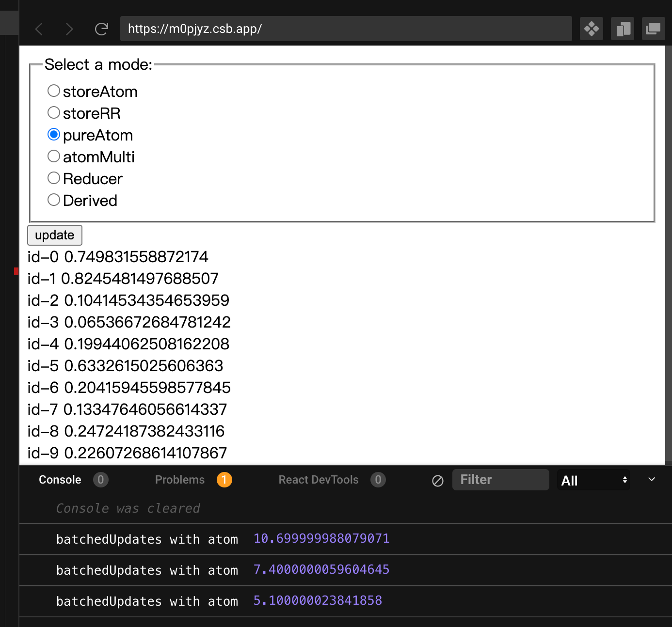672x627 pixels.
Task: Select the Reducer radio button
Action: [54, 178]
